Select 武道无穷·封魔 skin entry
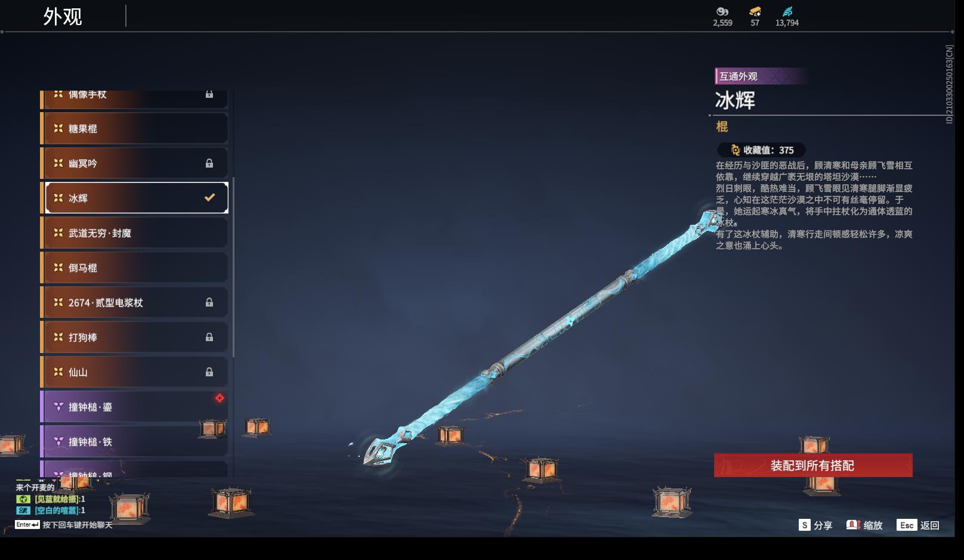This screenshot has width=964, height=560. coord(134,233)
